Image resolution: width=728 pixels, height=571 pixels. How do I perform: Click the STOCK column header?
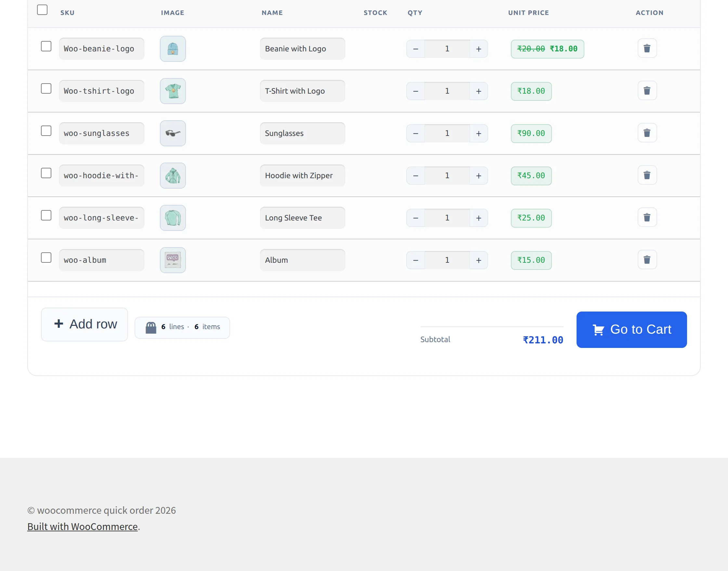coord(375,13)
